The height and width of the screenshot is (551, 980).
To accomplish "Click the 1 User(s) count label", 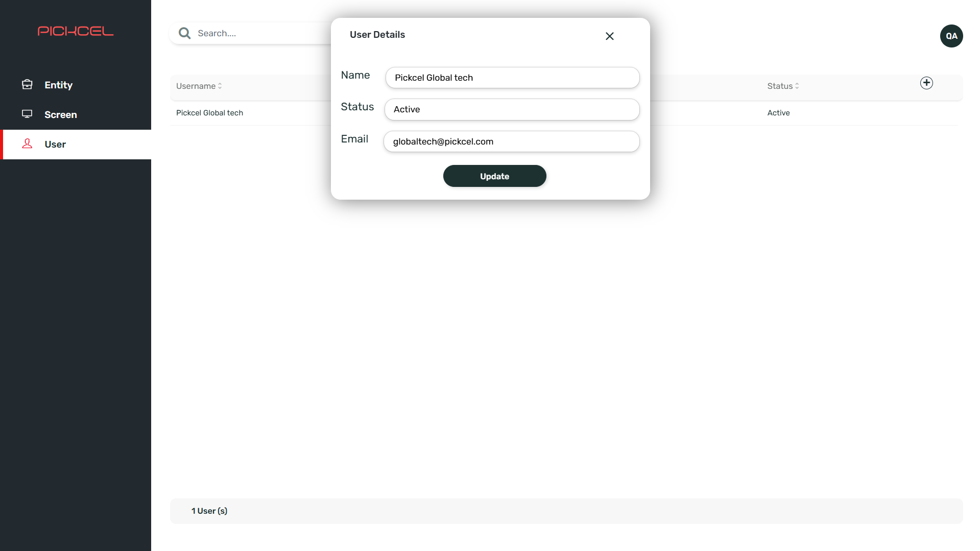I will coord(209,511).
